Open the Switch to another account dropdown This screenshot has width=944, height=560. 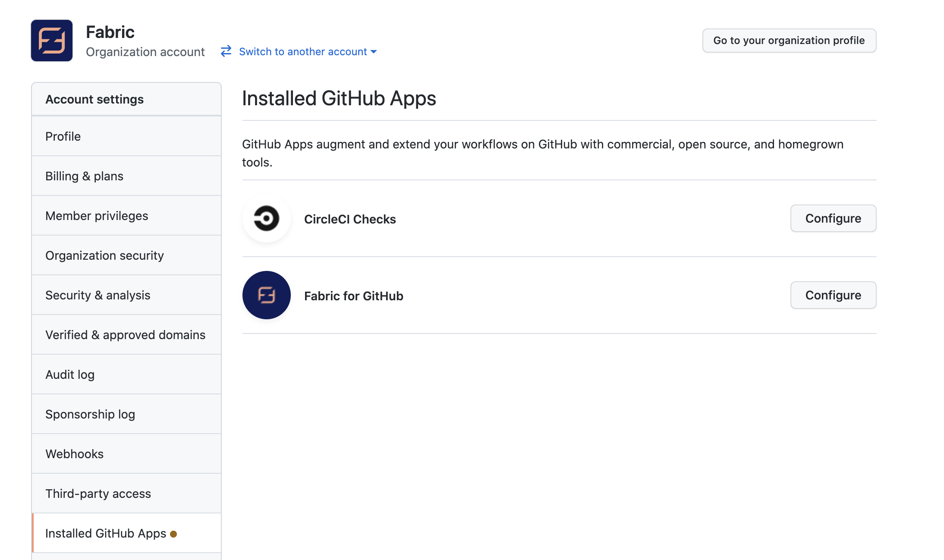coord(308,52)
